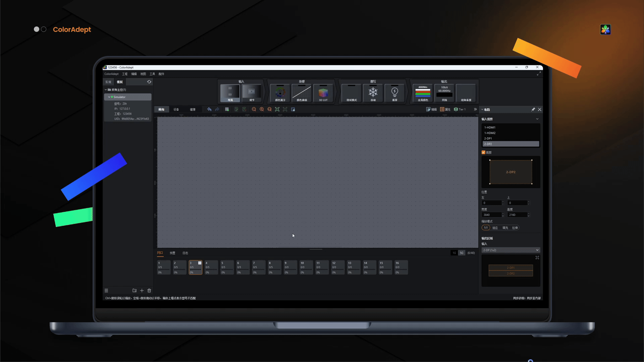Image resolution: width=644 pixels, height=362 pixels.
Task: Click the zoom out magnifier icon
Action: click(x=254, y=109)
